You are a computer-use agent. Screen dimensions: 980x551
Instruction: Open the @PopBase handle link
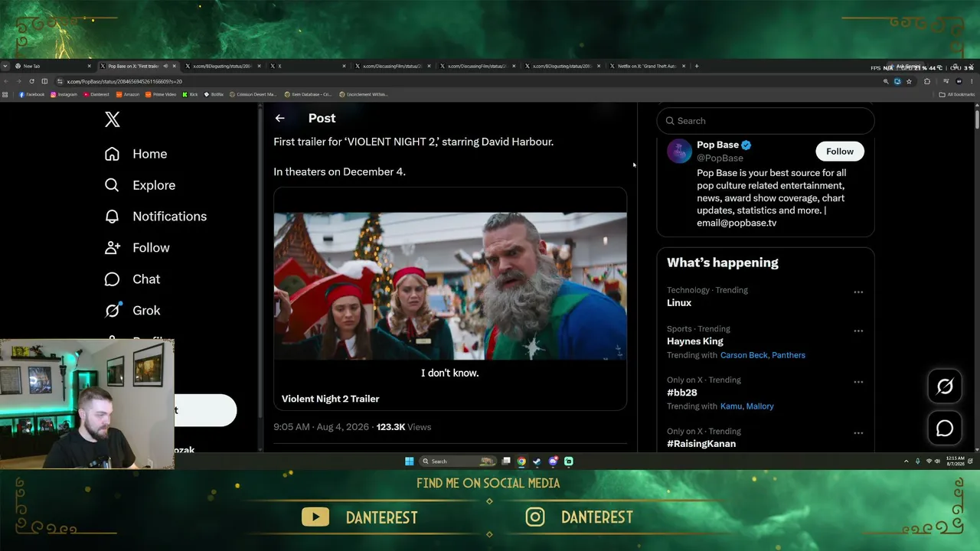click(720, 158)
